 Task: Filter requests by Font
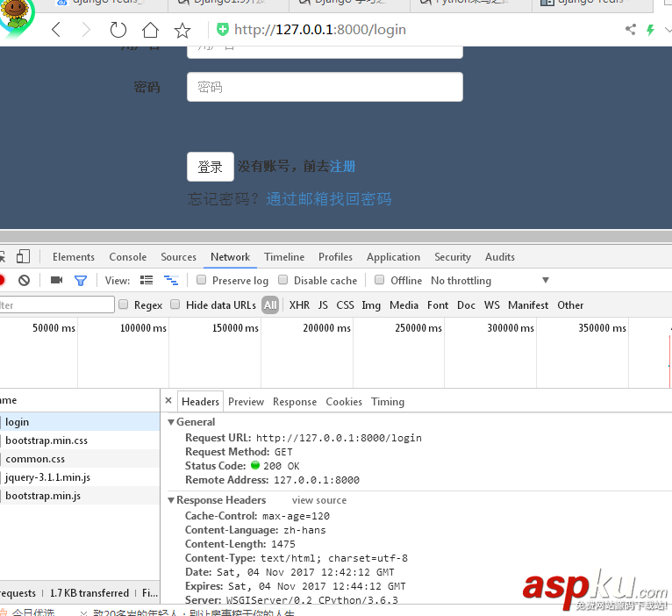(x=438, y=304)
